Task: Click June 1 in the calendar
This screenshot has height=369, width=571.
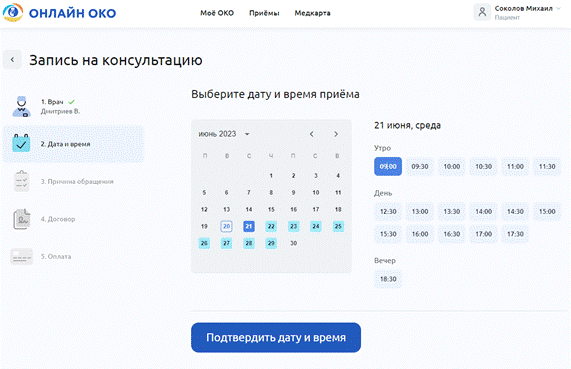Action: point(271,176)
